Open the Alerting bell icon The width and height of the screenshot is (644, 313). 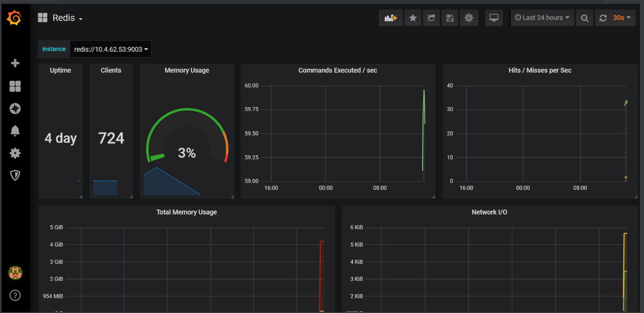(15, 131)
